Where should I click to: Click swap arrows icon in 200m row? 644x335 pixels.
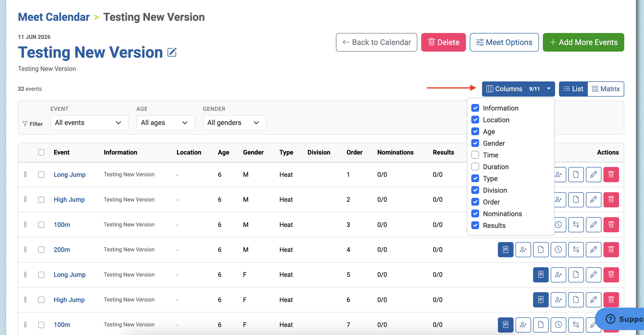pos(576,249)
